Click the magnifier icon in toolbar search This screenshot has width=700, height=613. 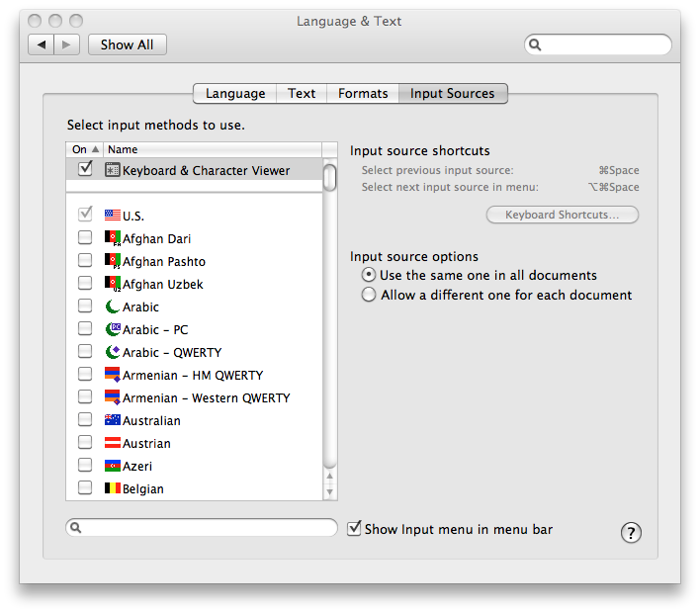(x=535, y=44)
